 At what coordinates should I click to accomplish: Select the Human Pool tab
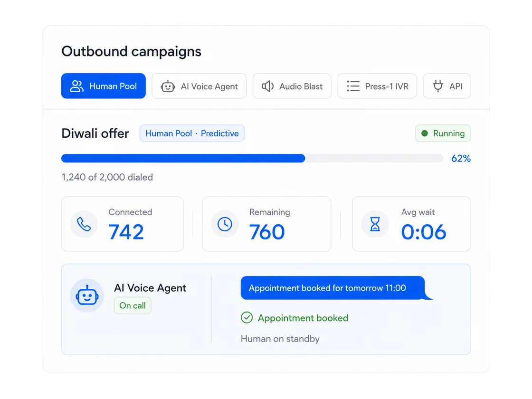(x=104, y=86)
